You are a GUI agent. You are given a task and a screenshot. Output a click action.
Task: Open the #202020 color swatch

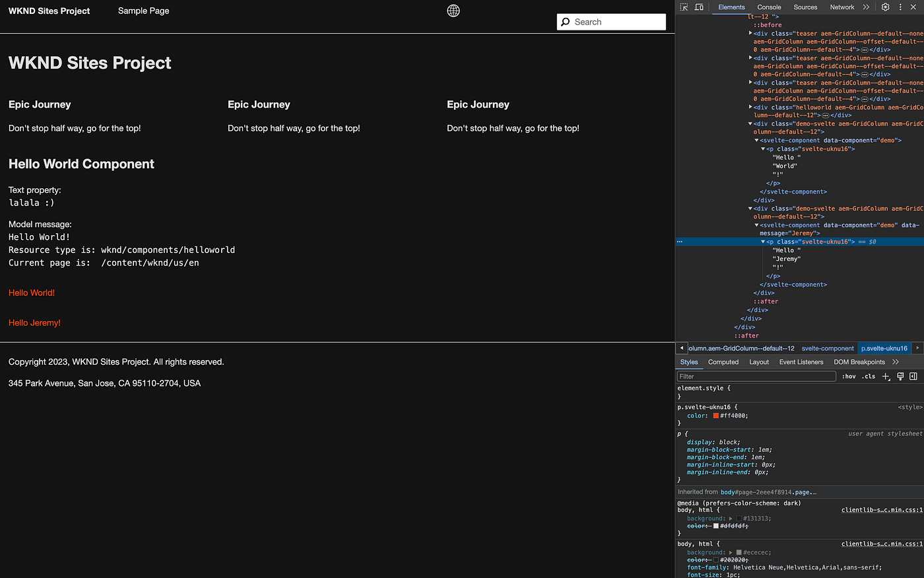(x=715, y=560)
